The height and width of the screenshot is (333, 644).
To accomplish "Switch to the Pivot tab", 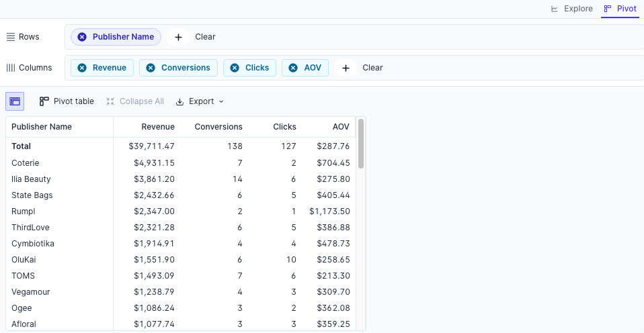I will 620,9.
